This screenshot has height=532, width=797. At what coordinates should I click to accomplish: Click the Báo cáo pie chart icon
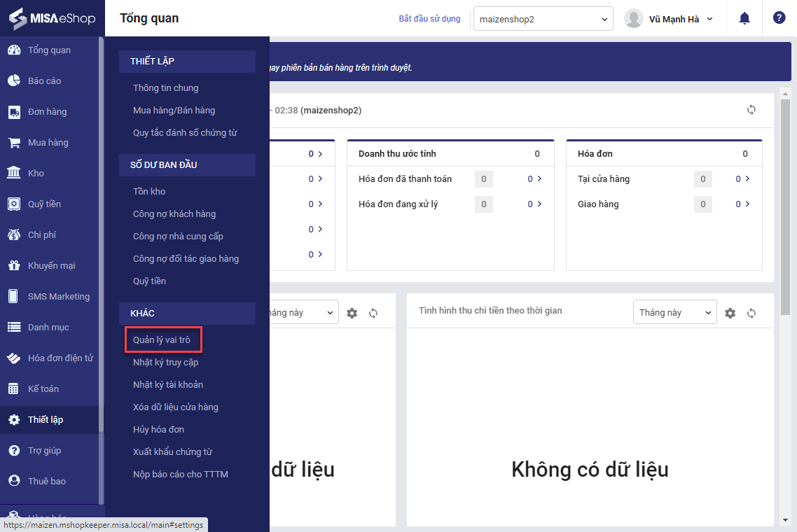tap(14, 80)
